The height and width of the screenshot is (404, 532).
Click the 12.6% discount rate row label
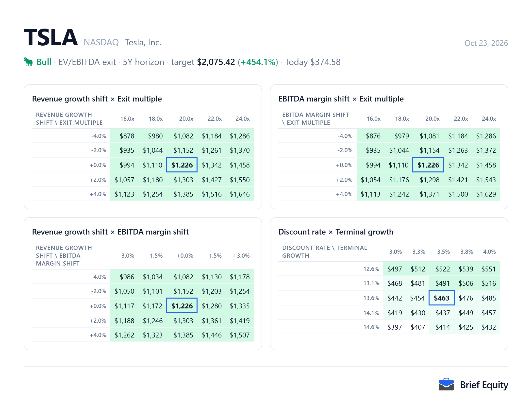click(371, 269)
